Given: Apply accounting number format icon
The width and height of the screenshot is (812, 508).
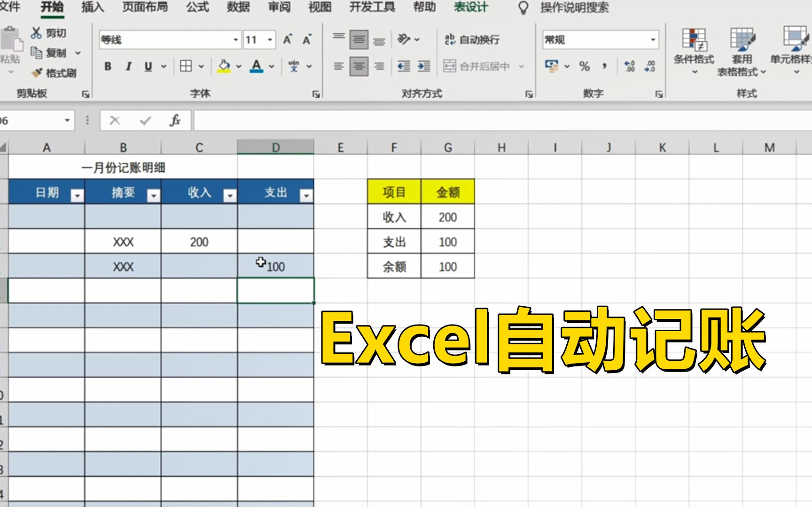Looking at the screenshot, I should tap(551, 66).
